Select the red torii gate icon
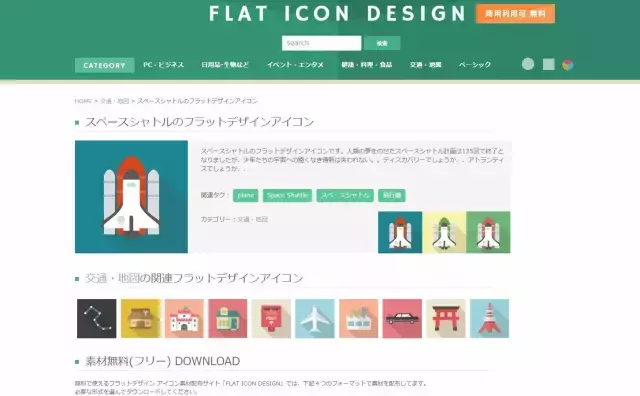Screen dimensions: 640x396 (x=446, y=318)
